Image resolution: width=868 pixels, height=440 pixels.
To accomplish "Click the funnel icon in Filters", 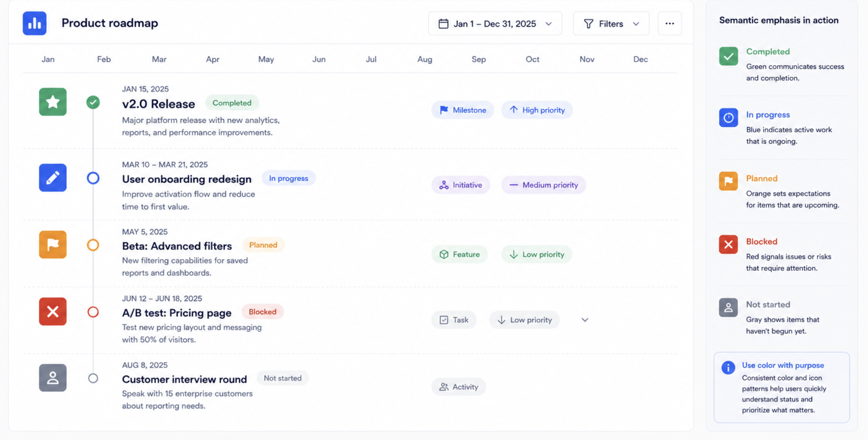I will click(x=588, y=24).
